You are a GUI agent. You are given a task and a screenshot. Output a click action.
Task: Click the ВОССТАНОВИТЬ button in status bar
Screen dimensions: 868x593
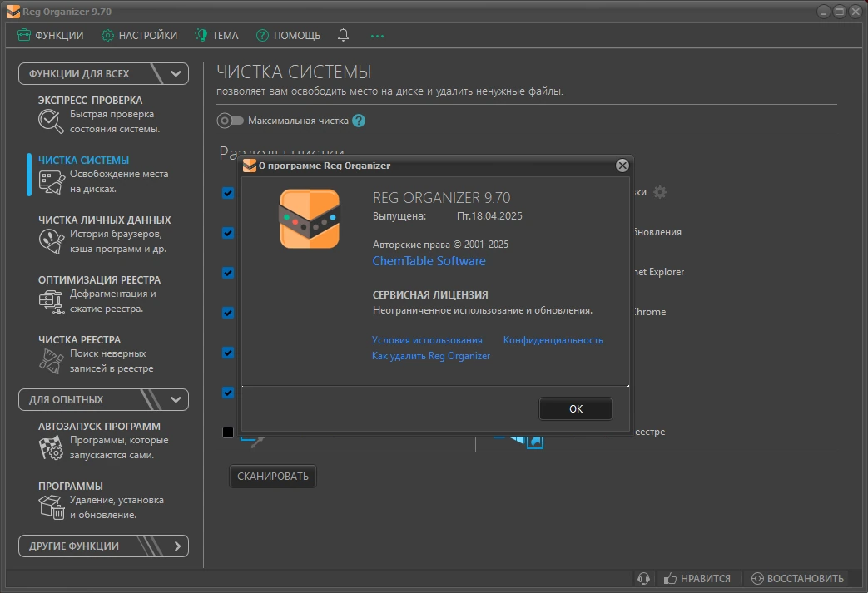click(797, 578)
